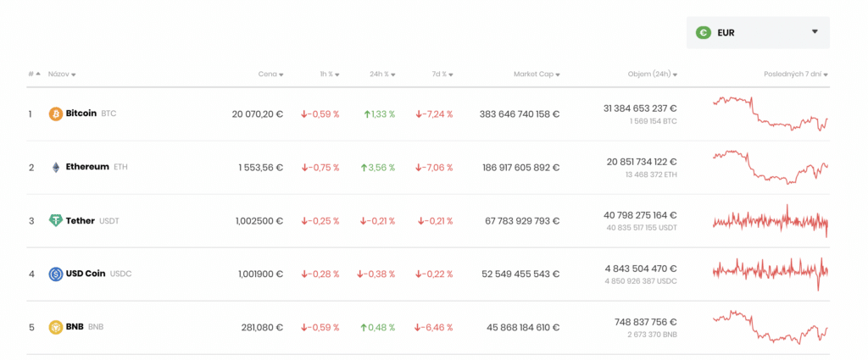Sort by Posledných 7 dní column
The image size is (868, 360).
click(x=796, y=74)
